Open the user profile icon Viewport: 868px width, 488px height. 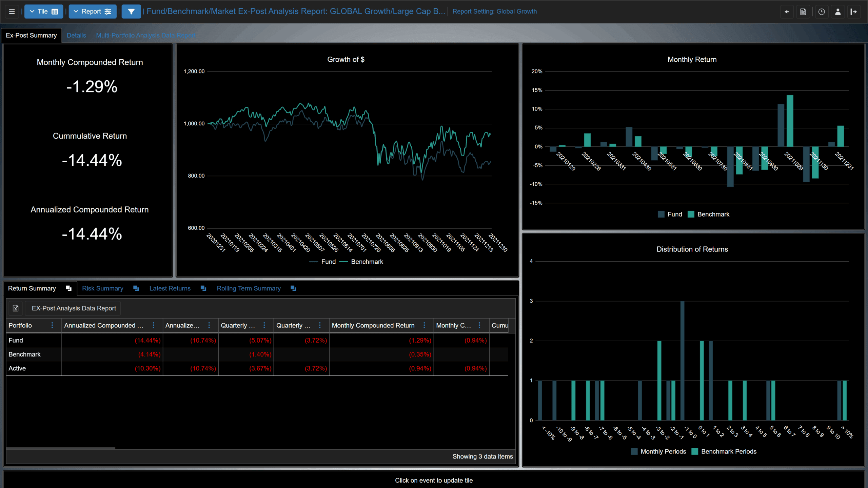pos(838,12)
